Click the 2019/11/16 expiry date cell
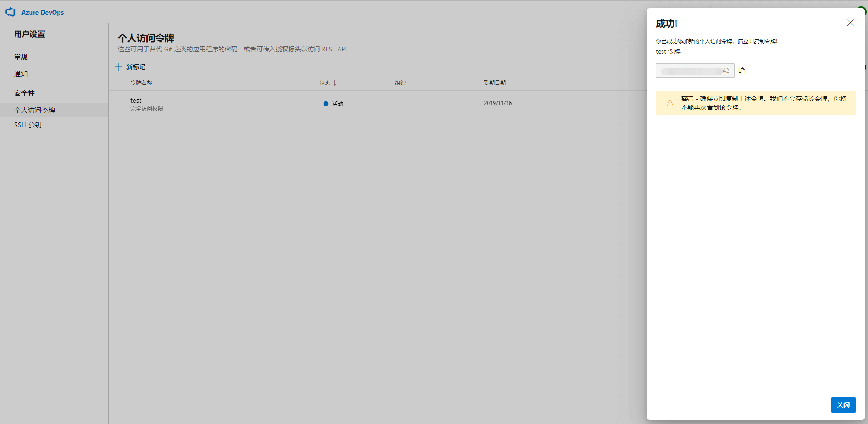 point(498,103)
